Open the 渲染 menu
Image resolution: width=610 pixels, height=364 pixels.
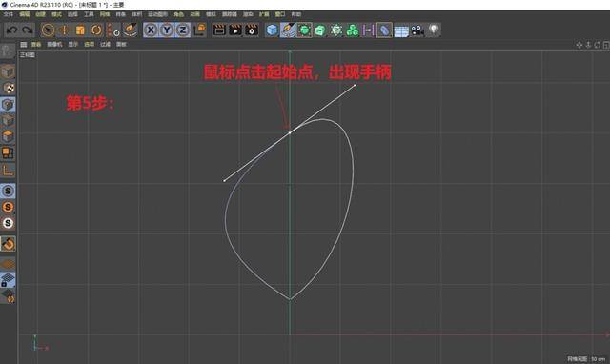[x=248, y=14]
